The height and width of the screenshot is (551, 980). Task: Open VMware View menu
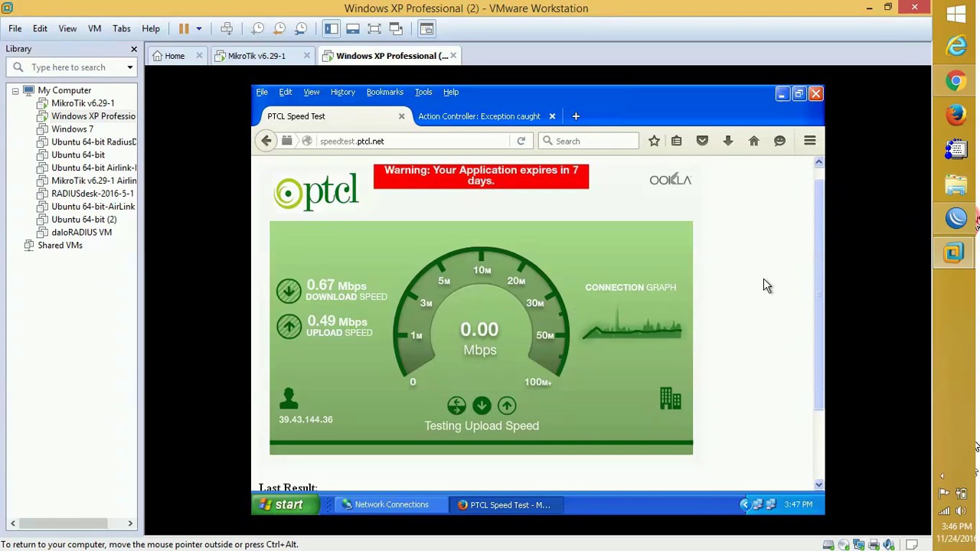(x=67, y=28)
